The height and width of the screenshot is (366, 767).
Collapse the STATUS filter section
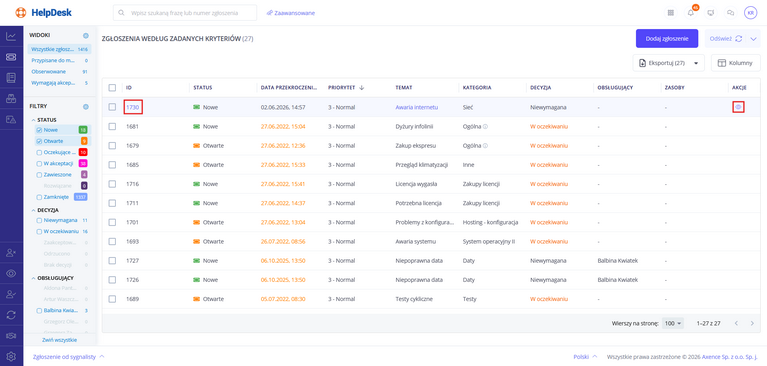pyautogui.click(x=33, y=120)
